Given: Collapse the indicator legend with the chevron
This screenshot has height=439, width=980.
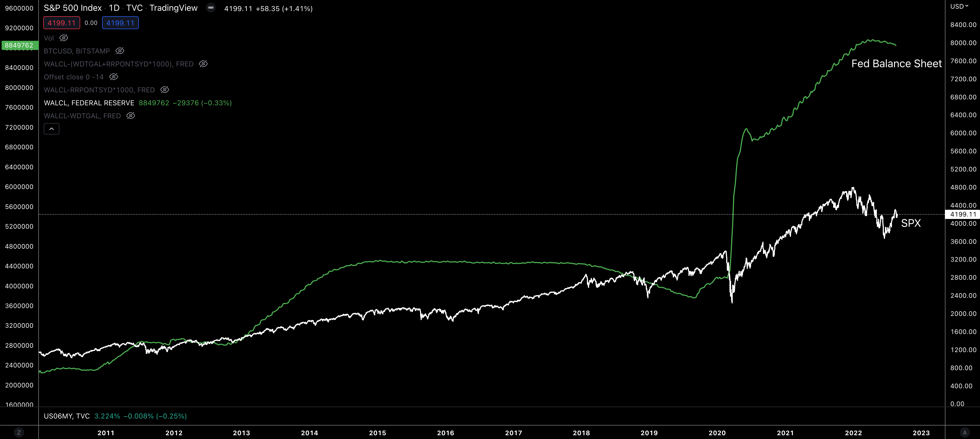Looking at the screenshot, I should coord(51,129).
